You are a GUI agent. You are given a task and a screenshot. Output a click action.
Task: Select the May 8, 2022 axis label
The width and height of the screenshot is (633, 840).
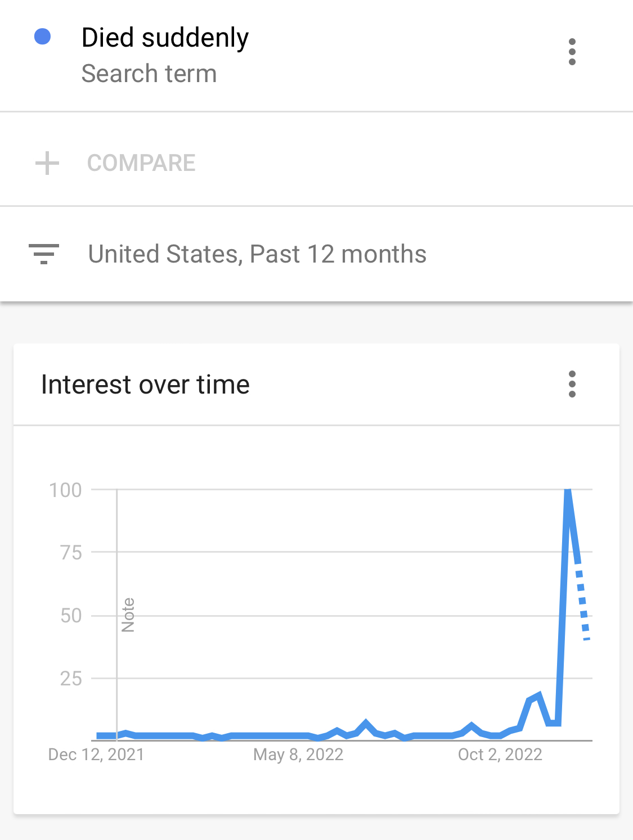[298, 755]
